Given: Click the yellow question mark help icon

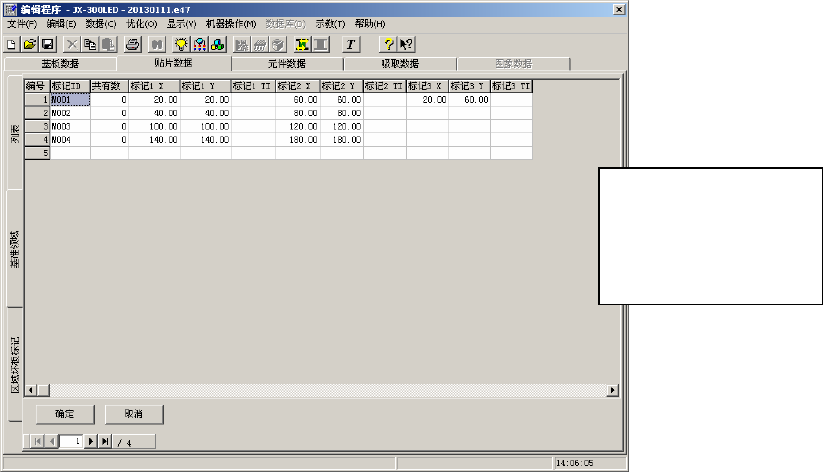Looking at the screenshot, I should pos(388,45).
